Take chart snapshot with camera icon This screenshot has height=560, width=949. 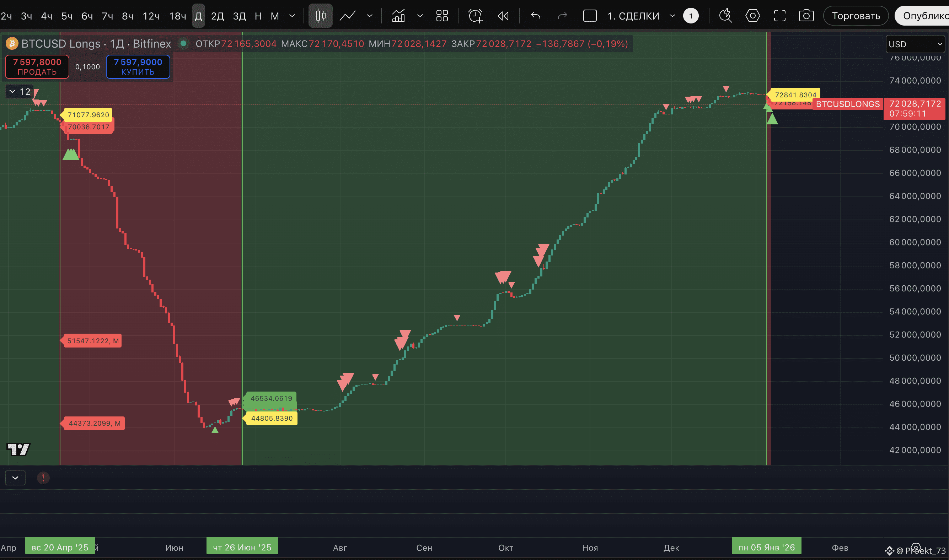(x=806, y=16)
